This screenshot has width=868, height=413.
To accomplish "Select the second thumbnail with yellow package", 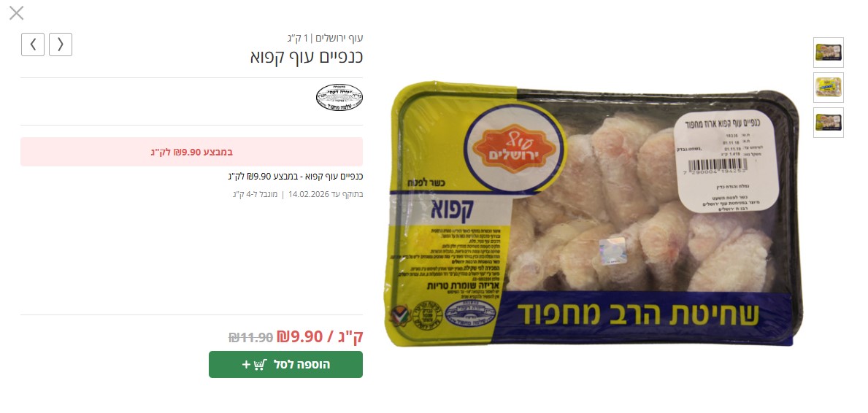I will [x=828, y=88].
